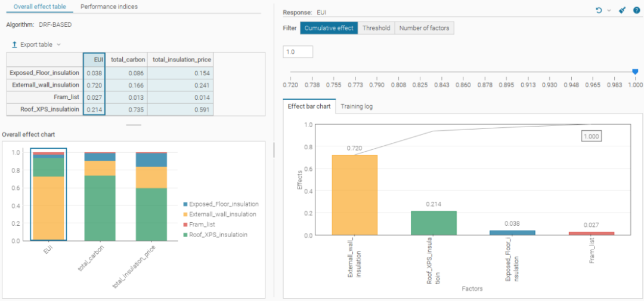Click the Export table upload icon
The width and height of the screenshot is (644, 301).
pyautogui.click(x=14, y=45)
